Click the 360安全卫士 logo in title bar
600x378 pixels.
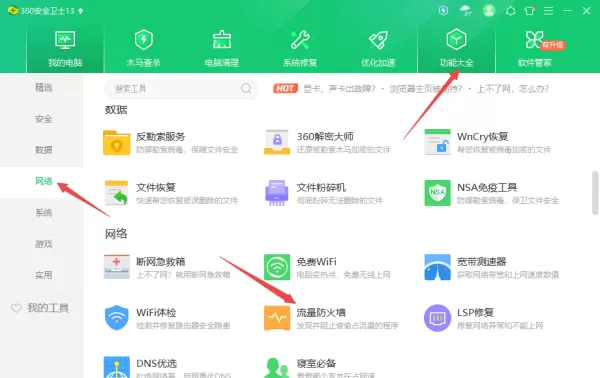(13, 11)
